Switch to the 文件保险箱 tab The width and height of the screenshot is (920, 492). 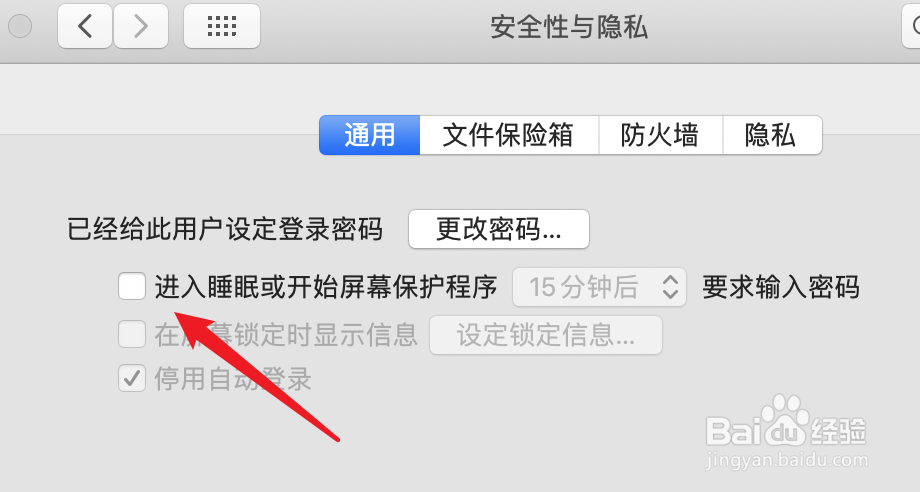[509, 135]
